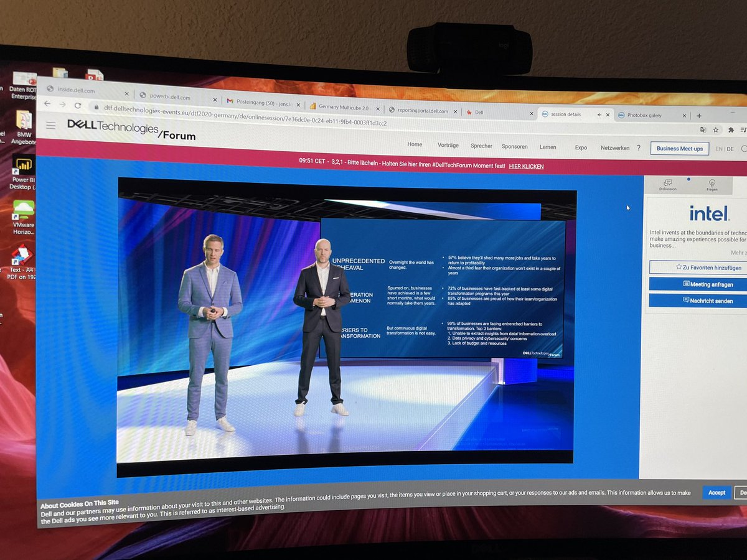Image resolution: width=747 pixels, height=560 pixels.
Task: Close the powerbi.dell.com tab
Action: point(215,99)
